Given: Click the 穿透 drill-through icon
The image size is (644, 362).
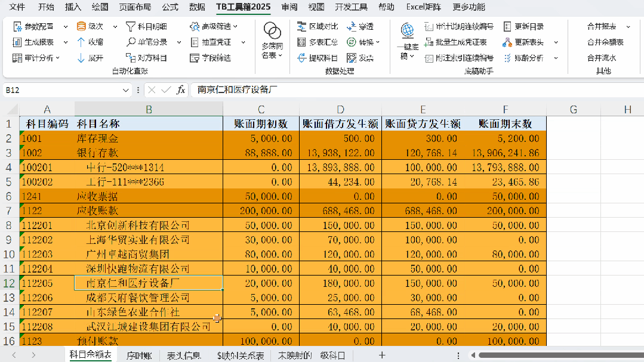Looking at the screenshot, I should tap(352, 27).
